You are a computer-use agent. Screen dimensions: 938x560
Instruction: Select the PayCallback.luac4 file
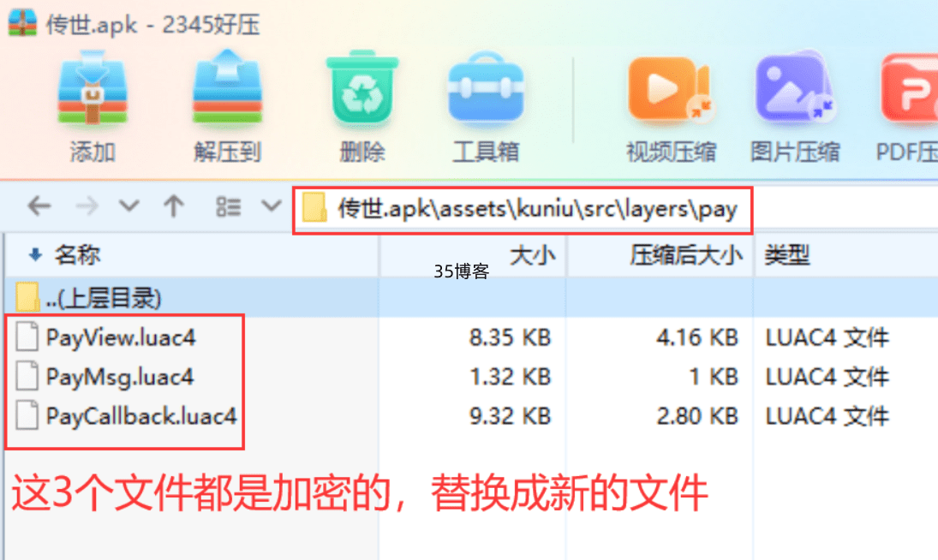click(x=141, y=416)
